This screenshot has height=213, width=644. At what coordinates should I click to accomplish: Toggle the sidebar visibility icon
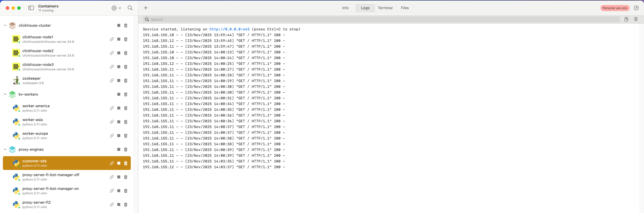(x=31, y=8)
